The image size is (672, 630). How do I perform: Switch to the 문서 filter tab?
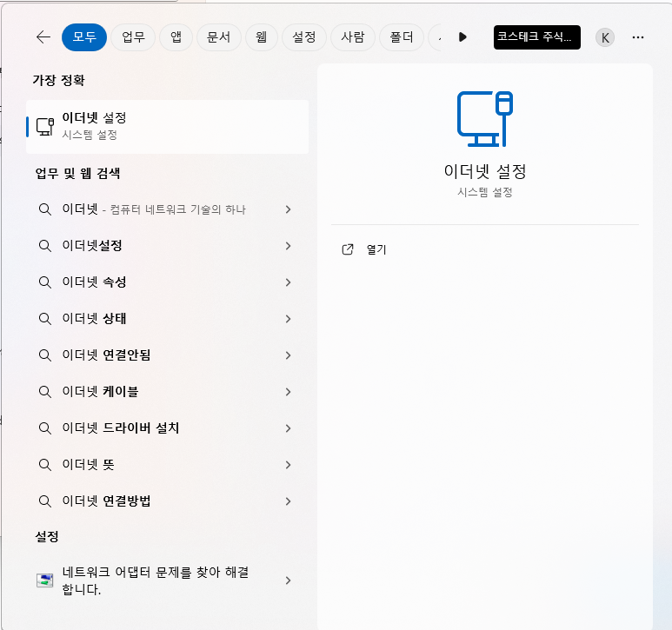pyautogui.click(x=218, y=37)
